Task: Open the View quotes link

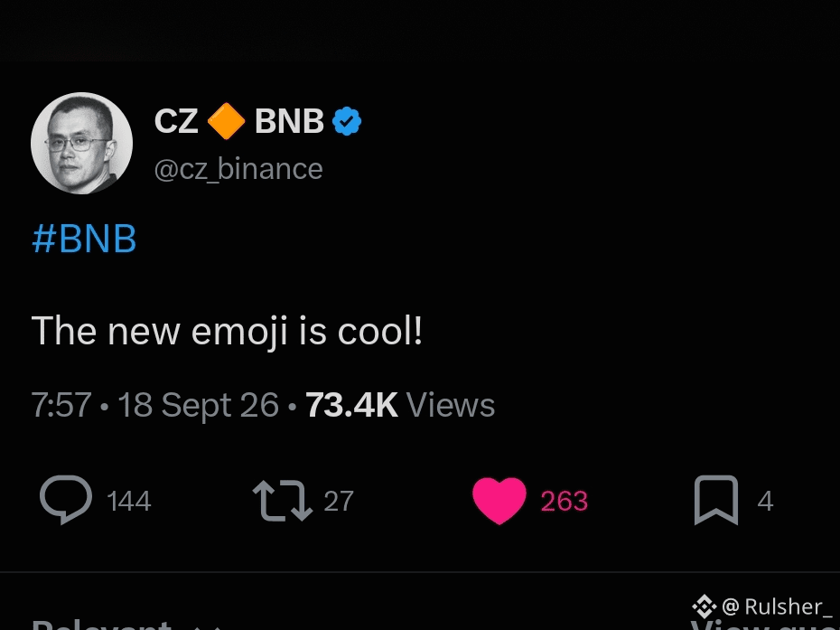Action: 764,625
